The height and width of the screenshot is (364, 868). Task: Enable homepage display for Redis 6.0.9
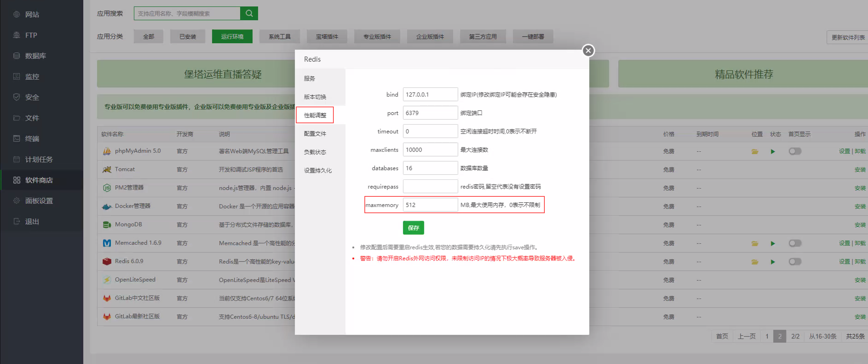[x=795, y=261]
